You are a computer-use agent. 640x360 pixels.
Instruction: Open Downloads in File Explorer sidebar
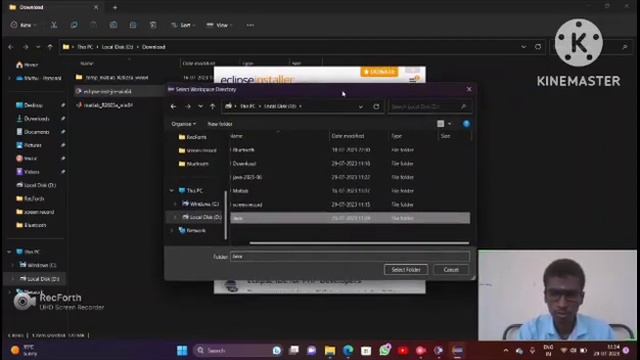tap(33, 119)
